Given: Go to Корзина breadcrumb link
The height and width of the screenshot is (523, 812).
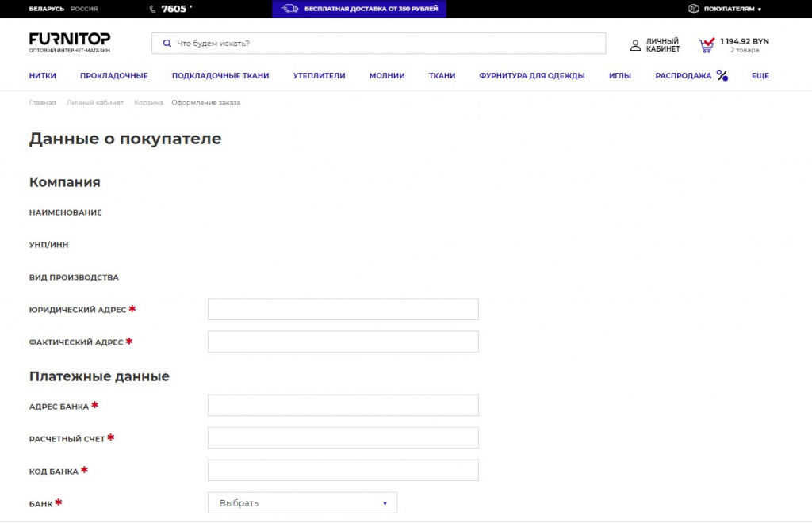Looking at the screenshot, I should 148,103.
